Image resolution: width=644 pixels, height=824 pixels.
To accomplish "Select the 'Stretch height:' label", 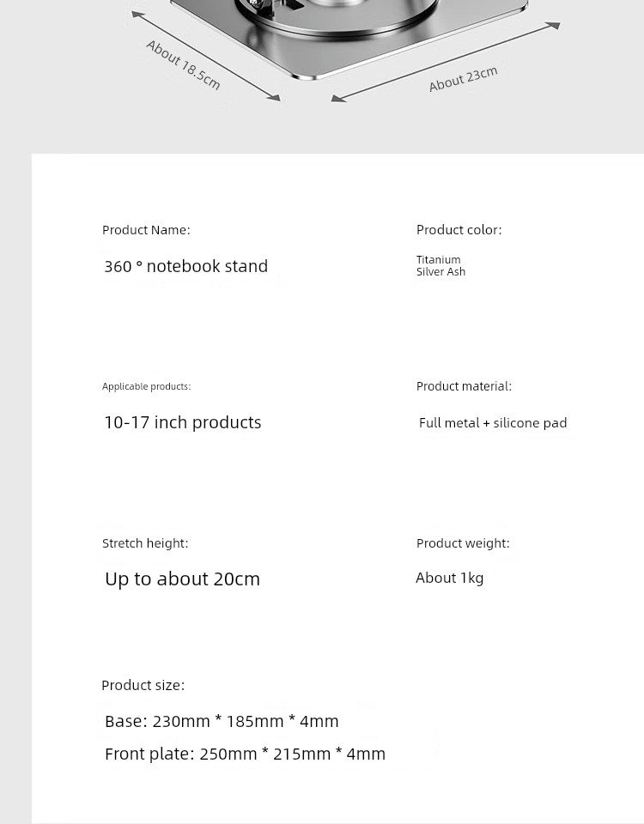I will 145,543.
